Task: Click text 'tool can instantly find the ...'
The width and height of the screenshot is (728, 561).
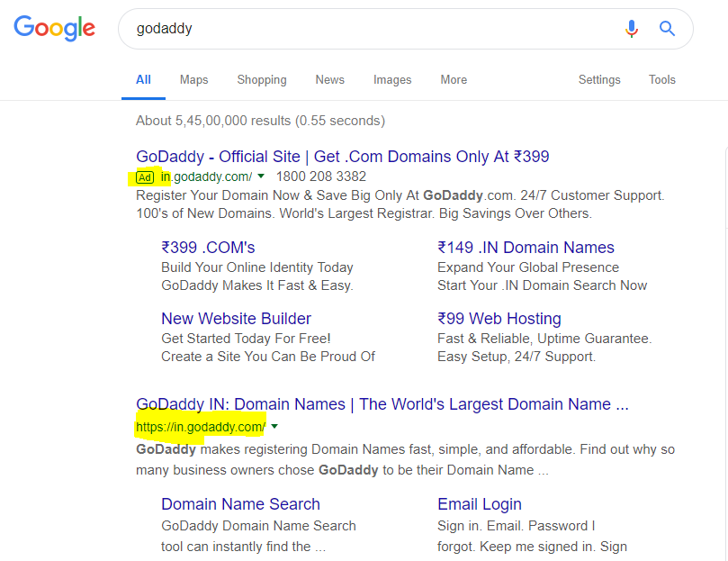Action: tap(243, 547)
